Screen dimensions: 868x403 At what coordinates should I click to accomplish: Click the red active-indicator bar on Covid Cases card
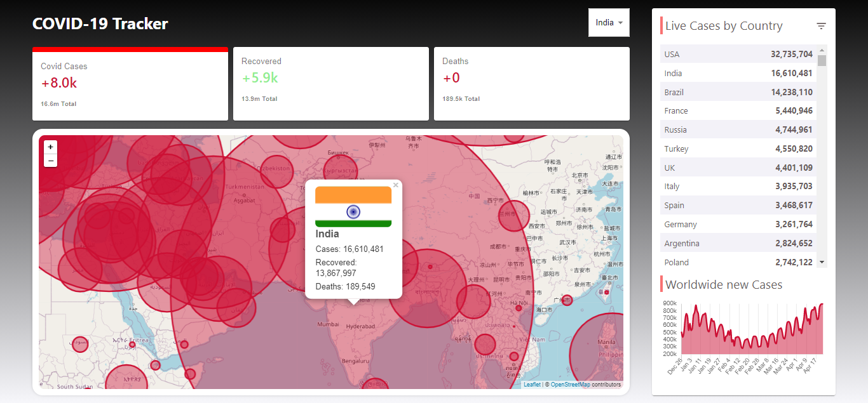click(130, 49)
